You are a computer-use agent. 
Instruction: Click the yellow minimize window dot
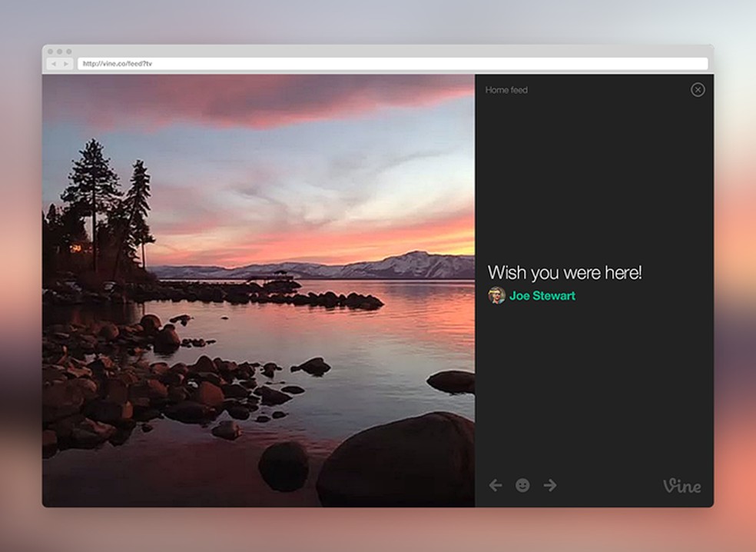click(59, 51)
